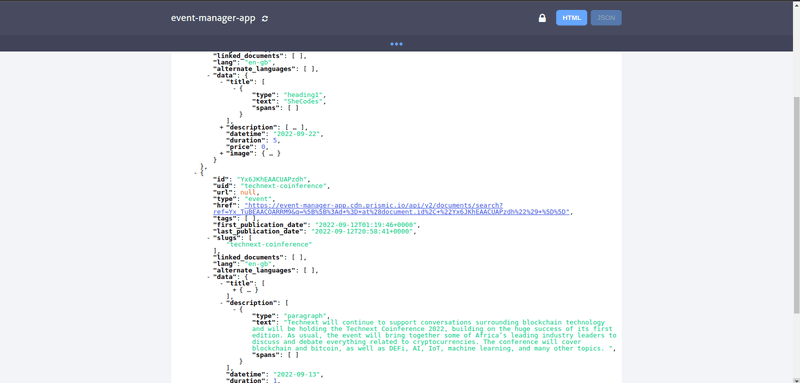Click the technext lang value "en-gb"
The width and height of the screenshot is (800, 383).
coord(259,264)
